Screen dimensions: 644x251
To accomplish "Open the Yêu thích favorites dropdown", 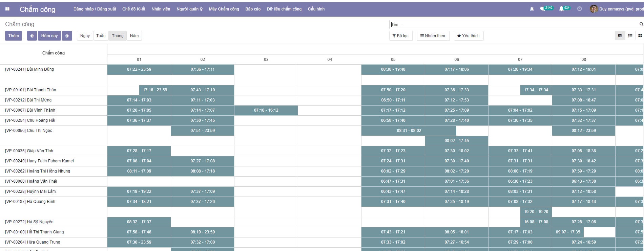I will [x=468, y=36].
